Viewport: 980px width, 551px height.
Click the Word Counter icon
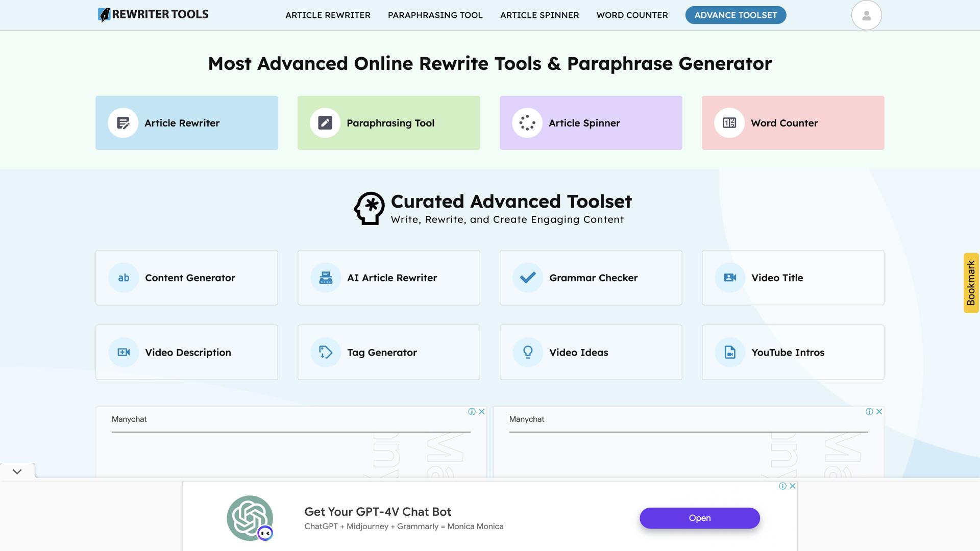point(729,122)
